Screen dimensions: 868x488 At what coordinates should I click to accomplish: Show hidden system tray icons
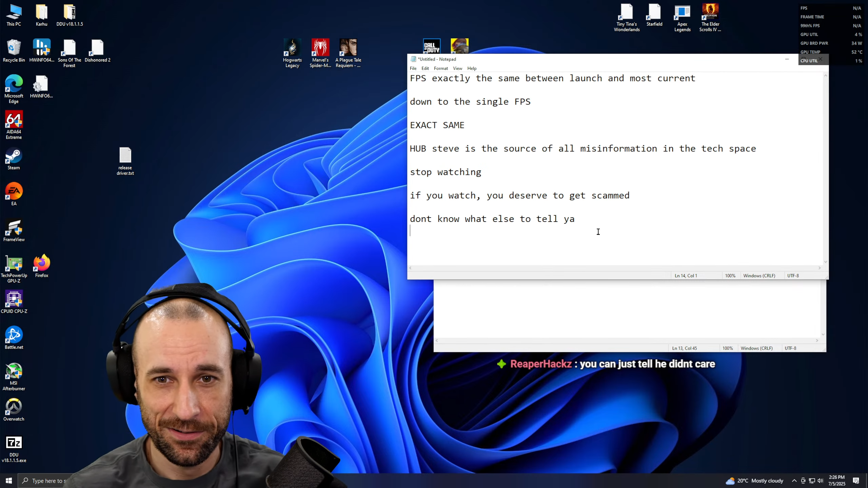[794, 481]
